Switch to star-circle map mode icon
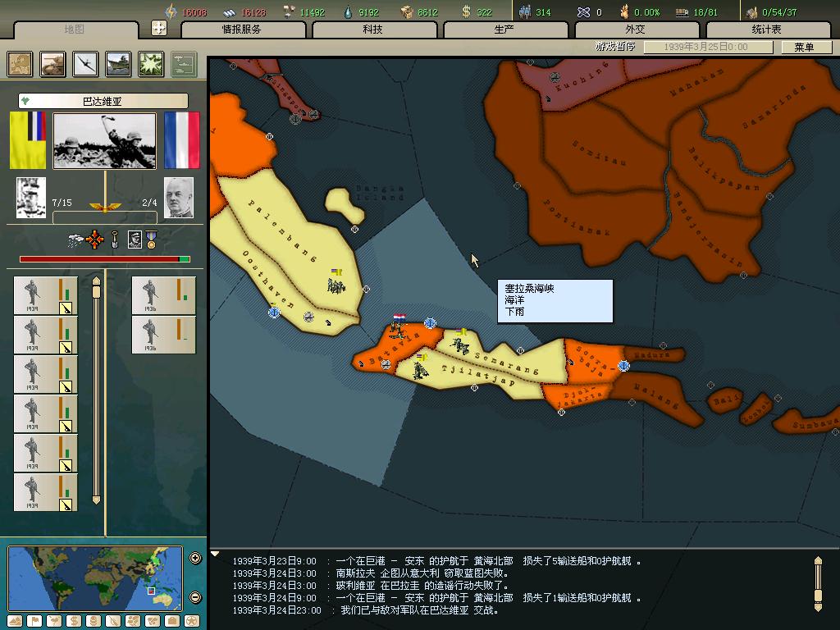 [x=192, y=621]
